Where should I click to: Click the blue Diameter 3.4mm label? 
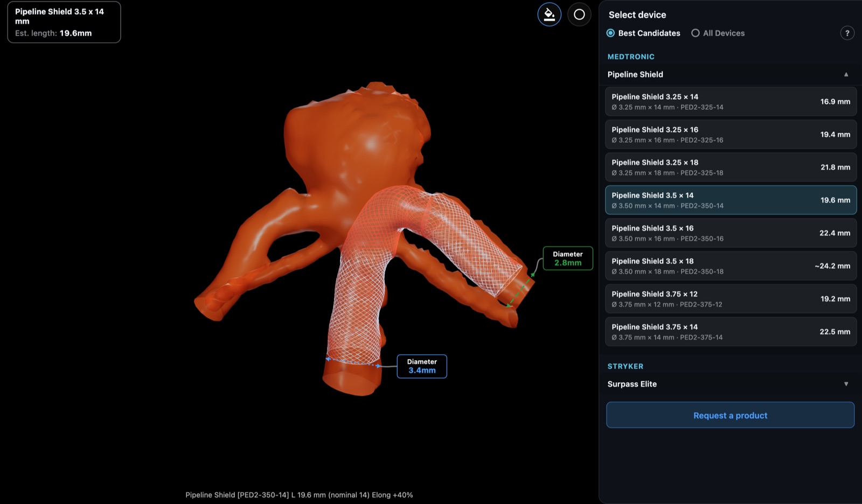tap(422, 366)
